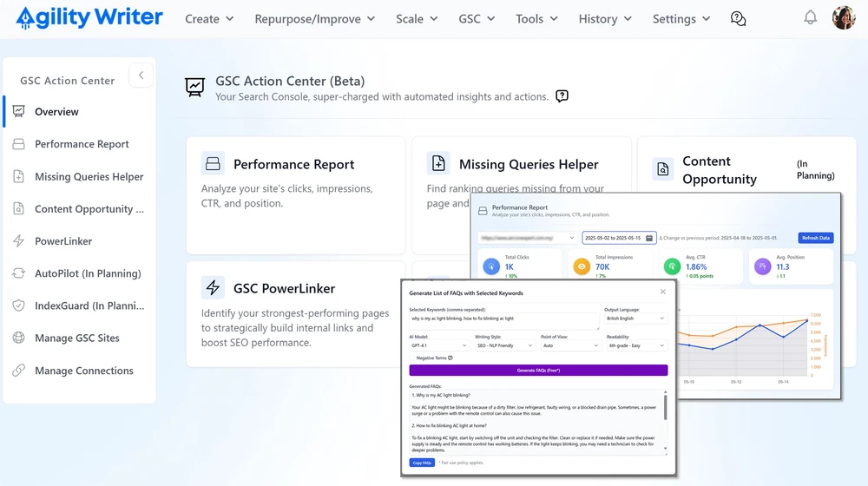Expand the History menu
The image size is (868, 486).
pyautogui.click(x=605, y=19)
